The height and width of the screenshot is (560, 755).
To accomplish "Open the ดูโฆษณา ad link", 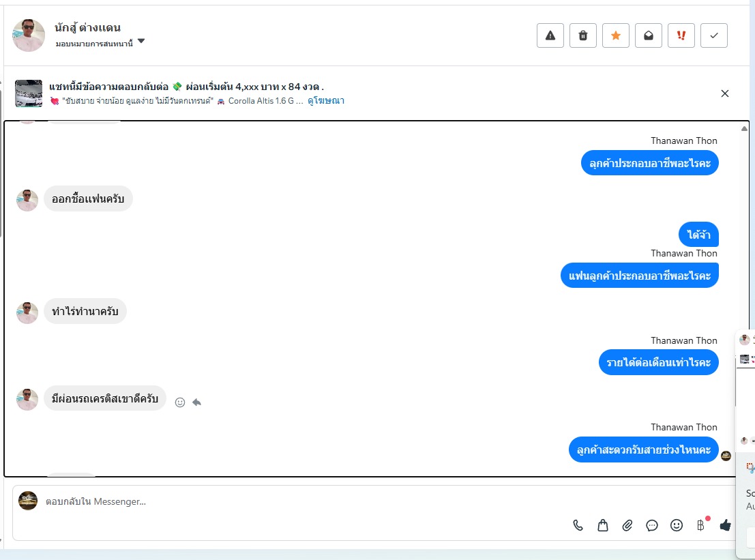I will (326, 101).
